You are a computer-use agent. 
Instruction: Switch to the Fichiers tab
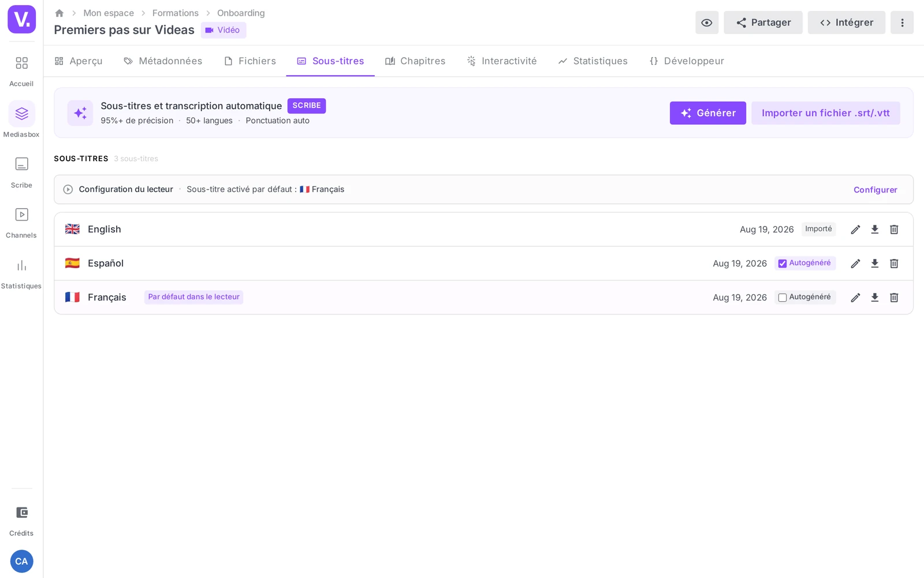click(250, 61)
